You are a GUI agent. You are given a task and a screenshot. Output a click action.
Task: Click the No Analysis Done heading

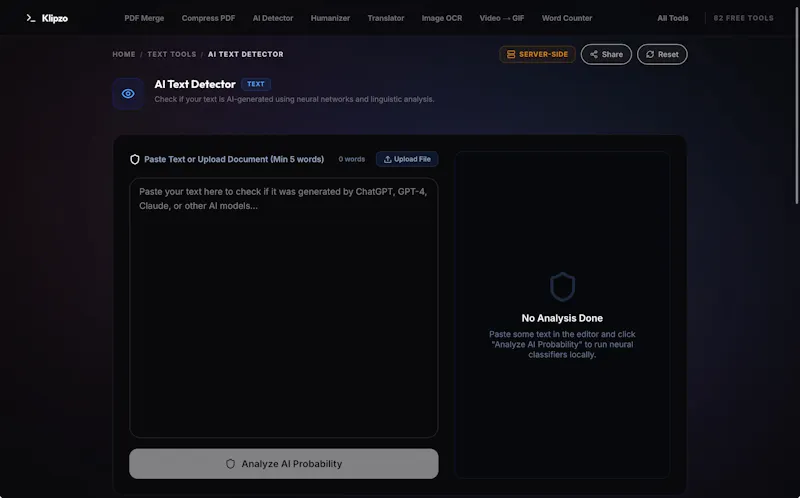562,318
